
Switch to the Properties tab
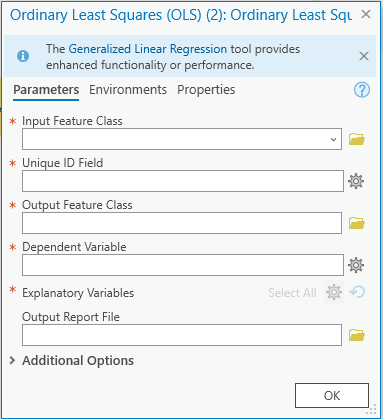click(206, 90)
